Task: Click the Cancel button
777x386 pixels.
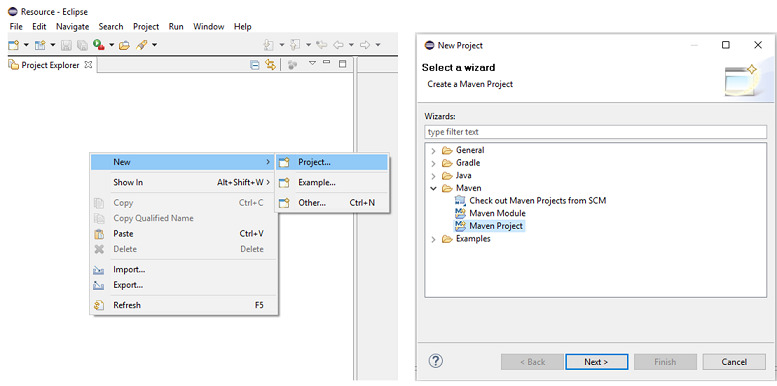Action: pyautogui.click(x=734, y=362)
